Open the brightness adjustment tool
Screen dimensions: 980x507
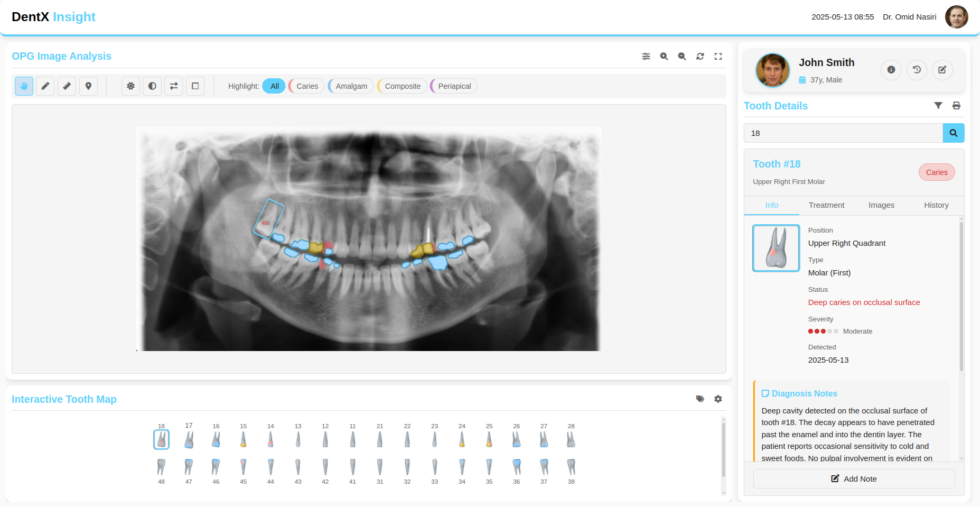130,86
